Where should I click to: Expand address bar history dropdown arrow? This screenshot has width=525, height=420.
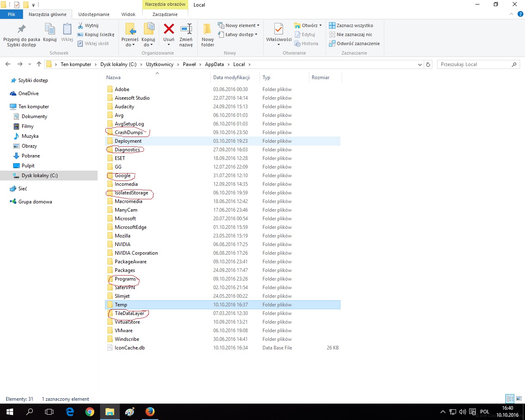tap(420, 64)
